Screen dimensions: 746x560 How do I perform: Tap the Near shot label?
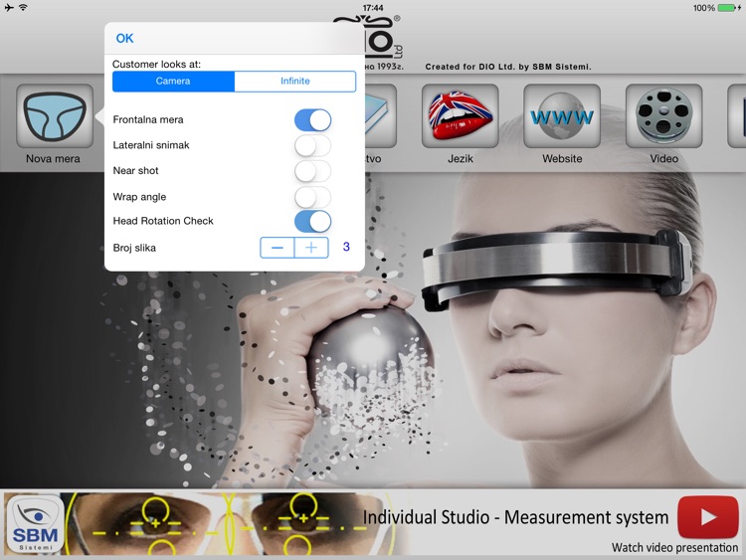click(x=135, y=171)
